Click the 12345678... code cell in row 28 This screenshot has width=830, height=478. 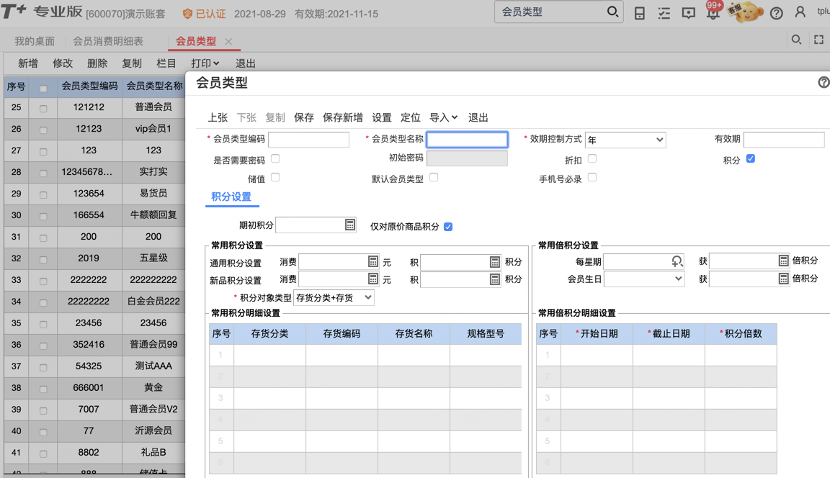pos(88,172)
